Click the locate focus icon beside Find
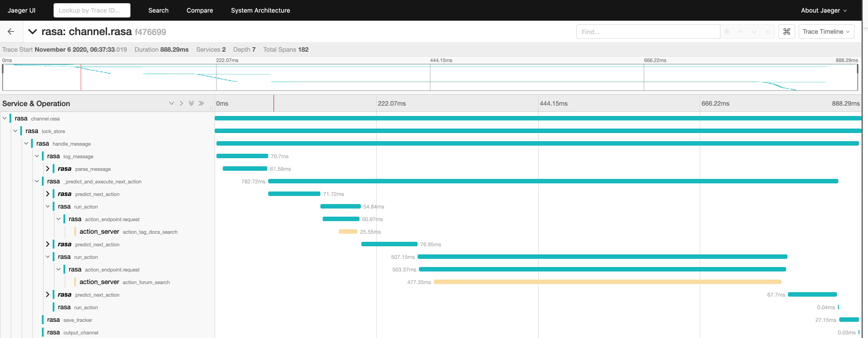 (x=727, y=31)
